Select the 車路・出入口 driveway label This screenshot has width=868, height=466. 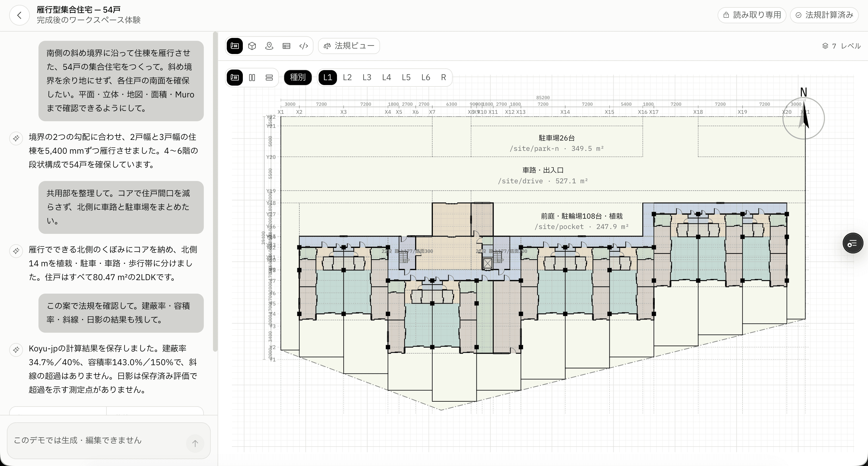(x=543, y=170)
